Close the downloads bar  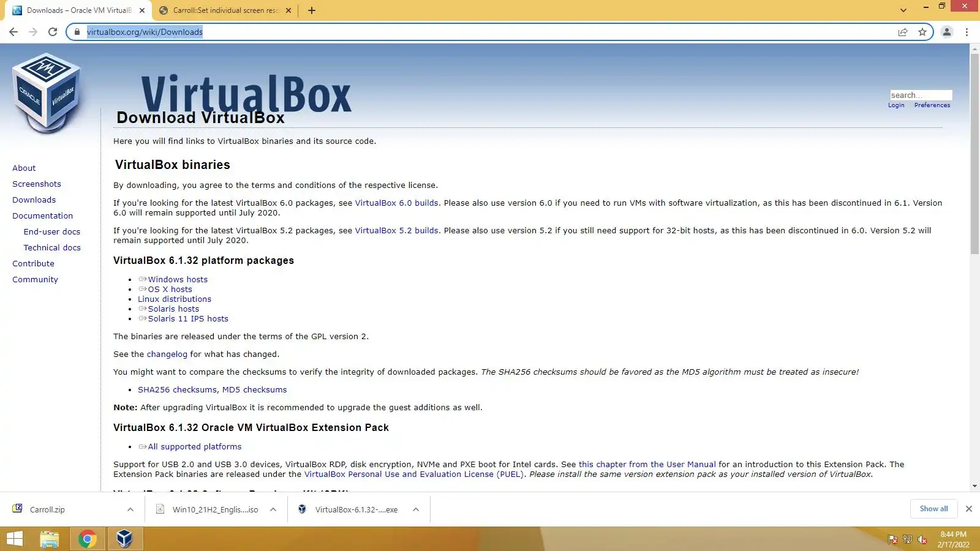click(x=969, y=509)
